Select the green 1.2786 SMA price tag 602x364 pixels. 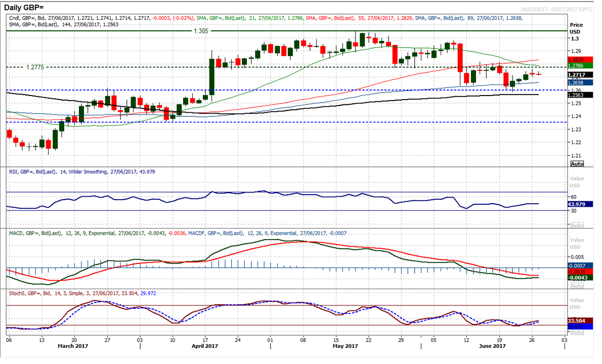577,66
